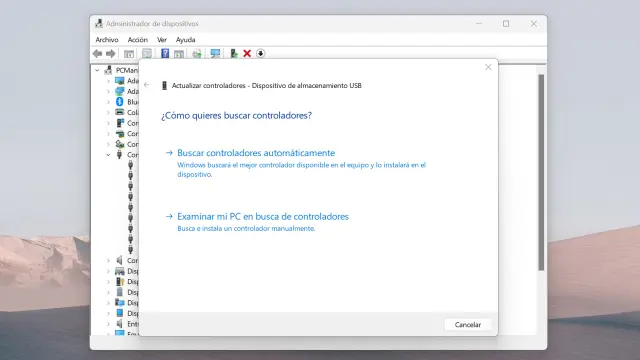Click the back arrow in update drivers dialog

click(147, 85)
